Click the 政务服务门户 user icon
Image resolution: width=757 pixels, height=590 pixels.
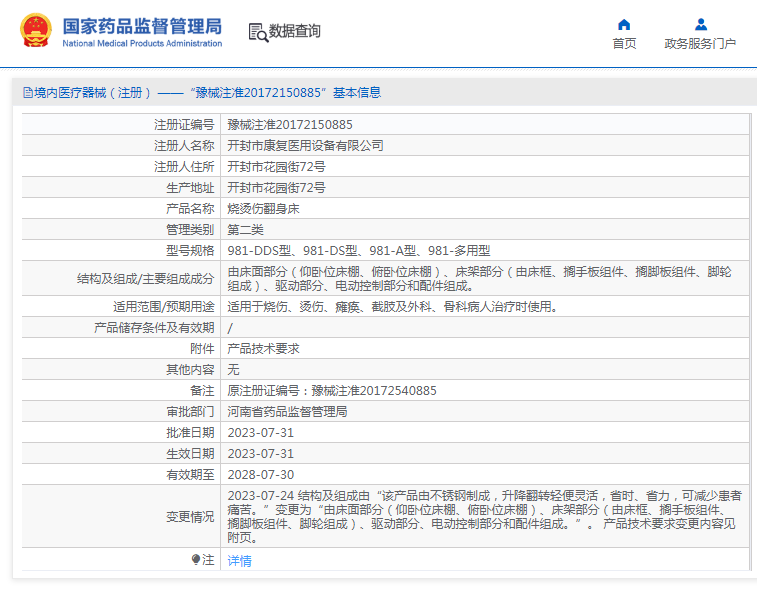[701, 24]
